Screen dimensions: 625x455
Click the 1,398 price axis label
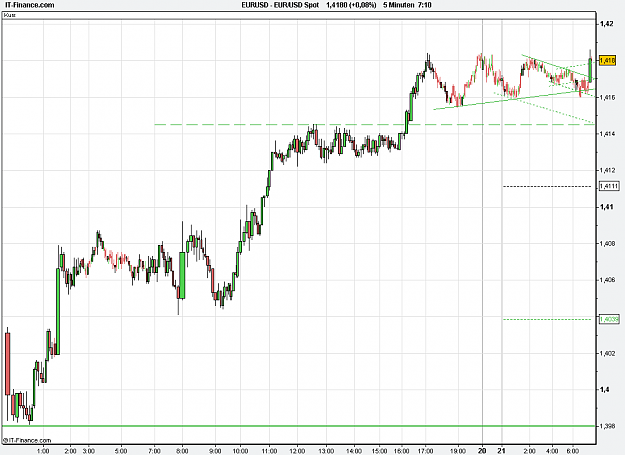tap(607, 426)
